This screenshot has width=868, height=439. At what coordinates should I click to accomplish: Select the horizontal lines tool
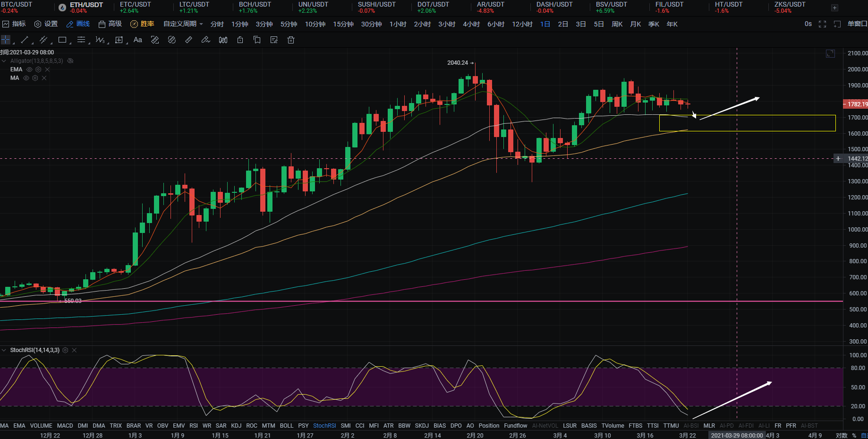click(x=81, y=40)
